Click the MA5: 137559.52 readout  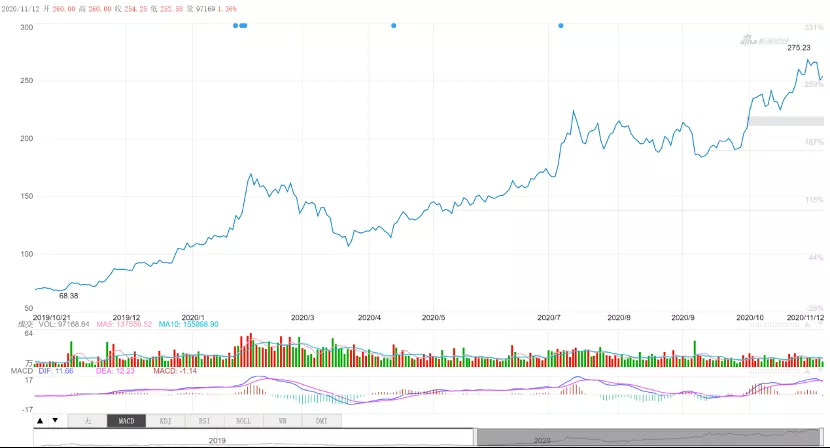pyautogui.click(x=124, y=324)
